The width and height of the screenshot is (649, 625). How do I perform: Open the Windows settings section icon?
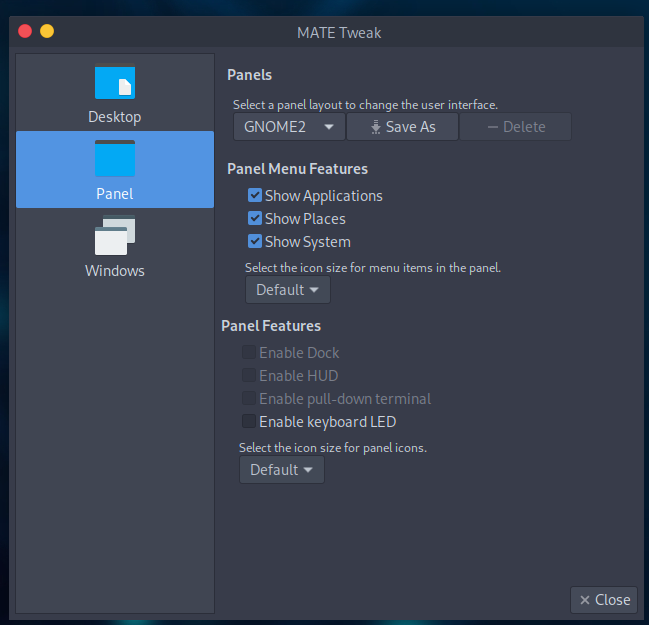[x=115, y=236]
